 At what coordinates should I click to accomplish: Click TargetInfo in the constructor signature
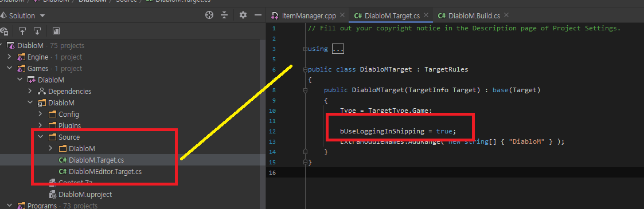(x=428, y=90)
